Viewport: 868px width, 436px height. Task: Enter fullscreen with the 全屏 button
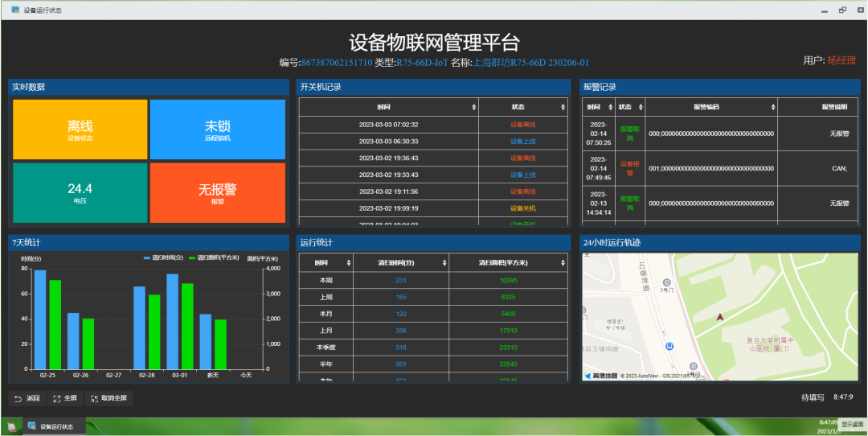(64, 398)
